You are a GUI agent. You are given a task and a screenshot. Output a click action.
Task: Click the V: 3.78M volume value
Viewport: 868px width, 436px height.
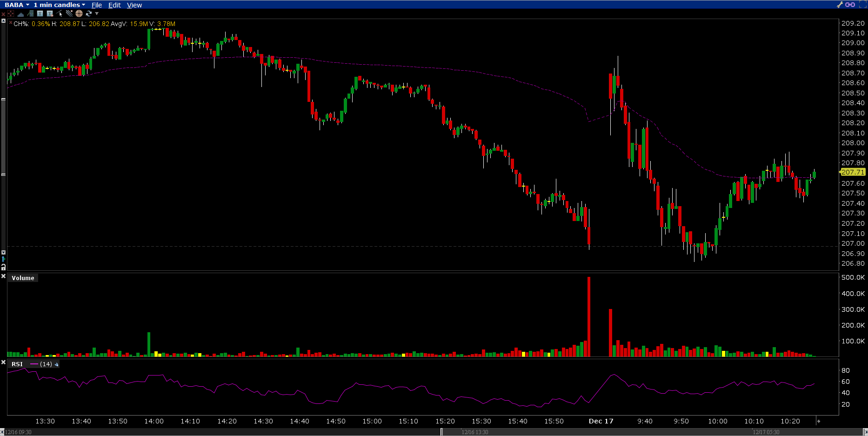coord(162,24)
